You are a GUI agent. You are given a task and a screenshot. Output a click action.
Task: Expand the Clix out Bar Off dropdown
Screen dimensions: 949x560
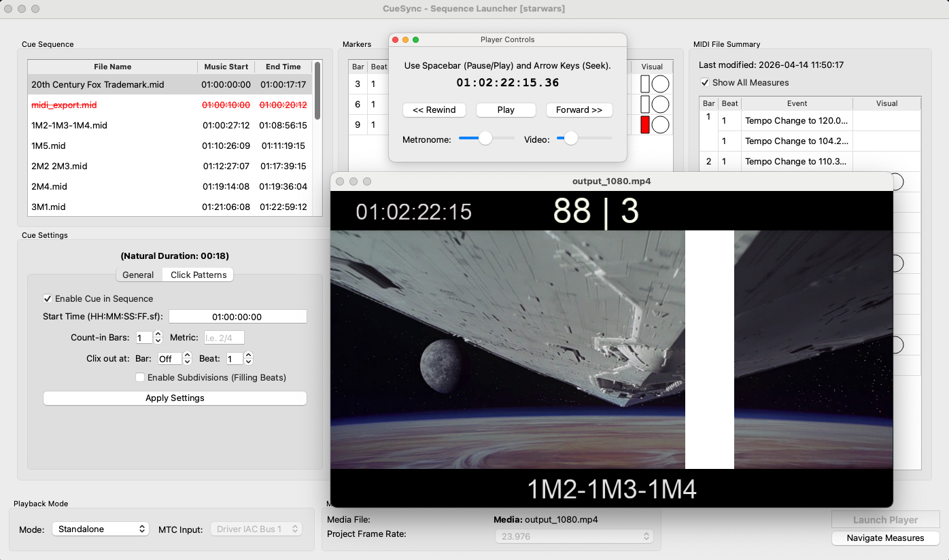pos(174,359)
